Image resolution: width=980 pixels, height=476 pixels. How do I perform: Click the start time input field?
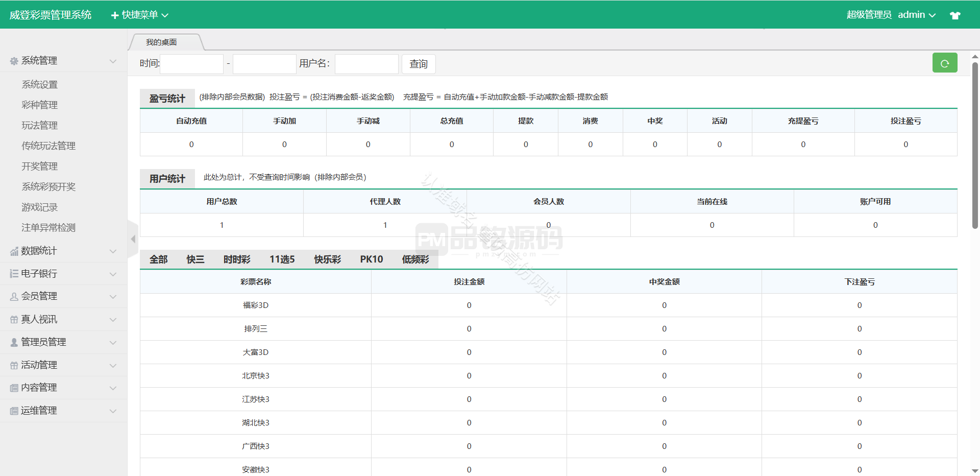pyautogui.click(x=192, y=64)
